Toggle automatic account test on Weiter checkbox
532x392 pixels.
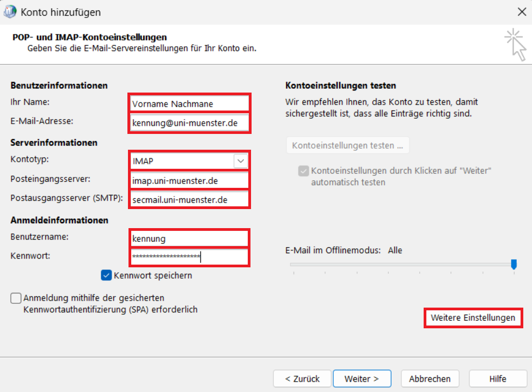coord(303,171)
